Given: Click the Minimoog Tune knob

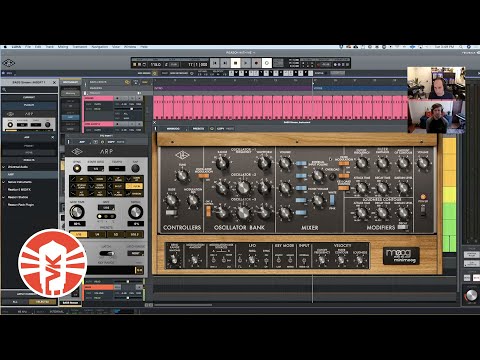Looking at the screenshot, I should coord(182,175).
